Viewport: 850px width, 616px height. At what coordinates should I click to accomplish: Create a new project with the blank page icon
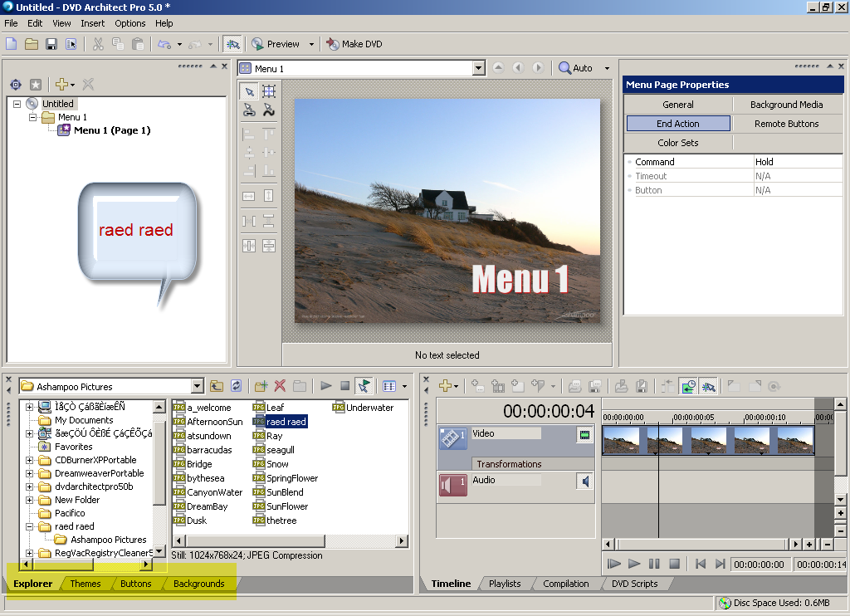click(x=12, y=44)
